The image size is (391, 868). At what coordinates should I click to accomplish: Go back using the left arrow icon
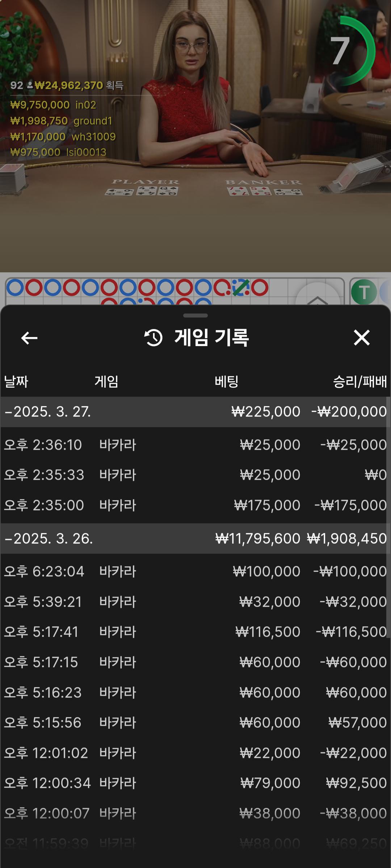(x=29, y=338)
